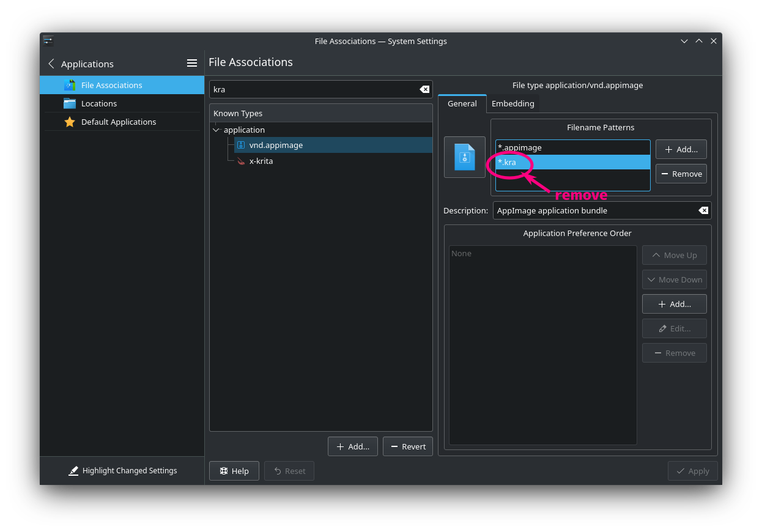The height and width of the screenshot is (532, 762).
Task: Select the *.appimage filename pattern
Action: coord(520,147)
